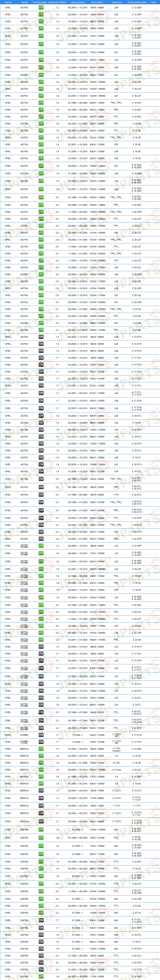Image resolution: width=160 pixels, height=980 pixels.
Task: Select the Z 22 YH engine code cell
Action: pos(137,913)
